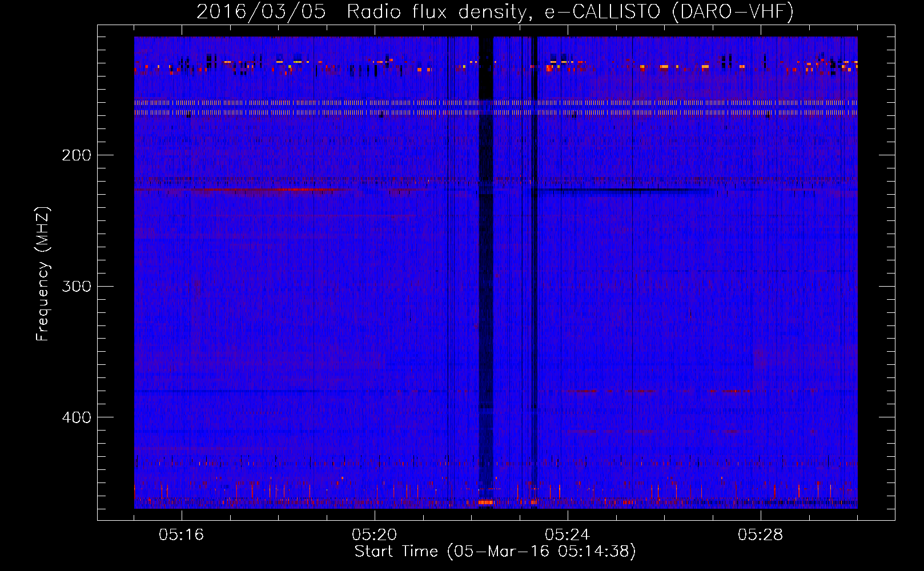This screenshot has height=571, width=924.
Task: Click the 200 frequency tick label
Action: tap(77, 155)
